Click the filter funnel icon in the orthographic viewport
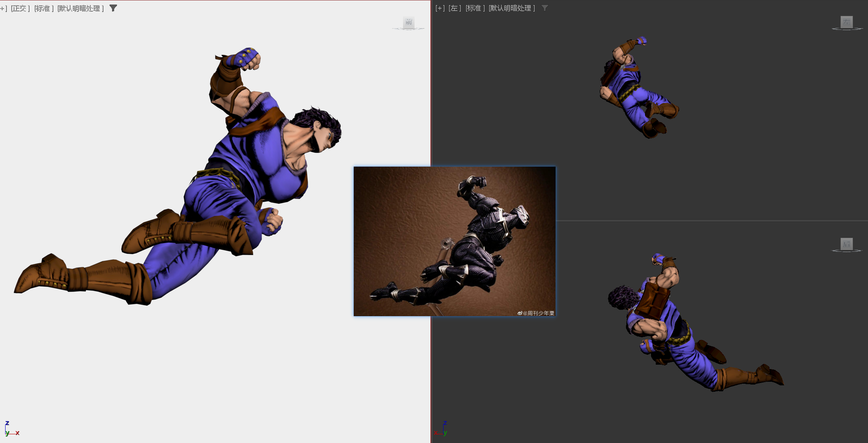This screenshot has height=443, width=868. (113, 8)
